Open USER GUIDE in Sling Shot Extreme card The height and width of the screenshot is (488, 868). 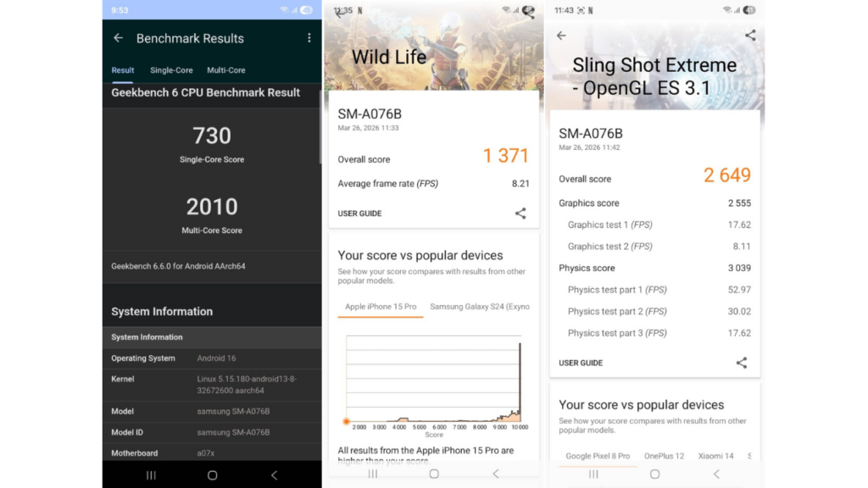pyautogui.click(x=581, y=363)
